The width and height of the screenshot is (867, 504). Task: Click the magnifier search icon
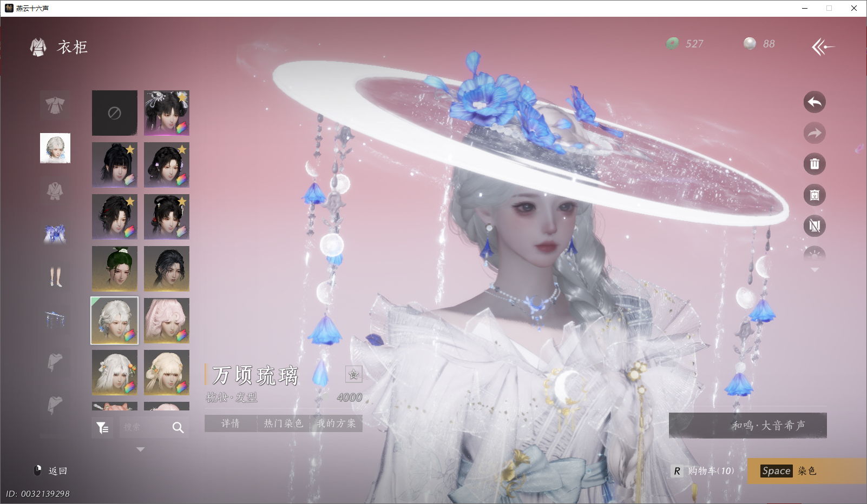(x=178, y=427)
